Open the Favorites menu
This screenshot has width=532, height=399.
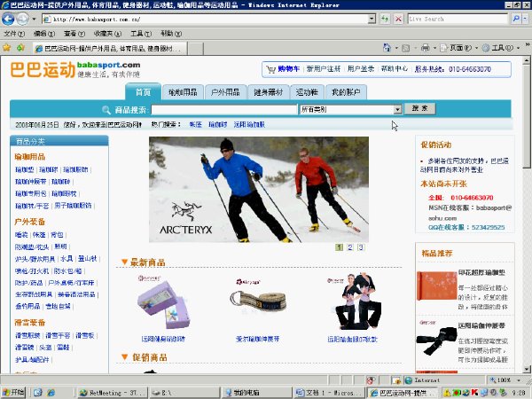tap(107, 34)
